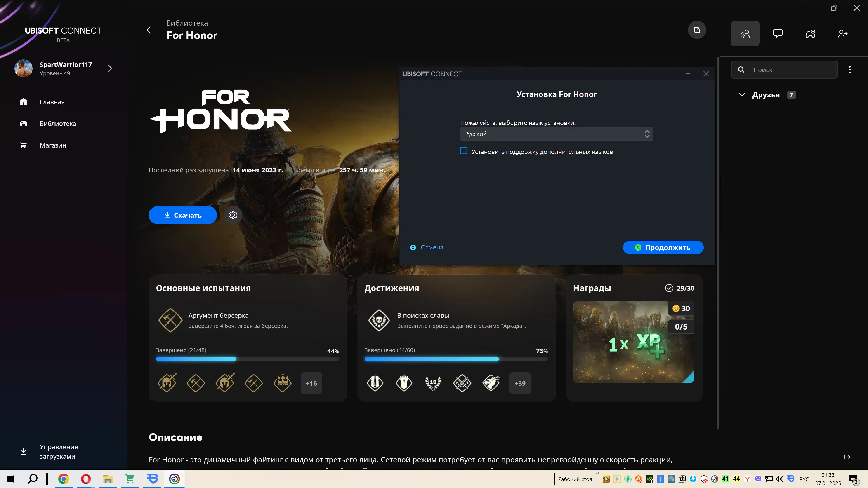868x488 pixels.
Task: Open the 1x XP reward thumbnail
Action: pos(633,342)
